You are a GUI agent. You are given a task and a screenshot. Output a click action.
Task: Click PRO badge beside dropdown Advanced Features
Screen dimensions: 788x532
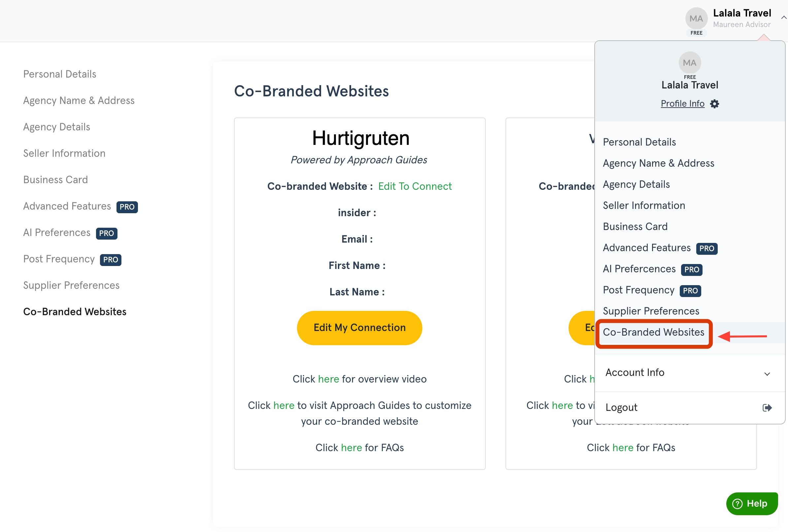706,249
